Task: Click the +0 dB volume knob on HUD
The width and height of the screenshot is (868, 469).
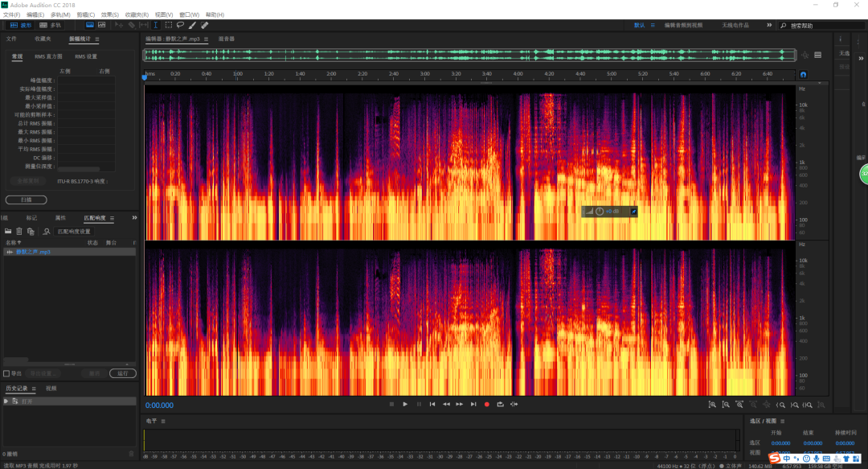Action: 600,212
